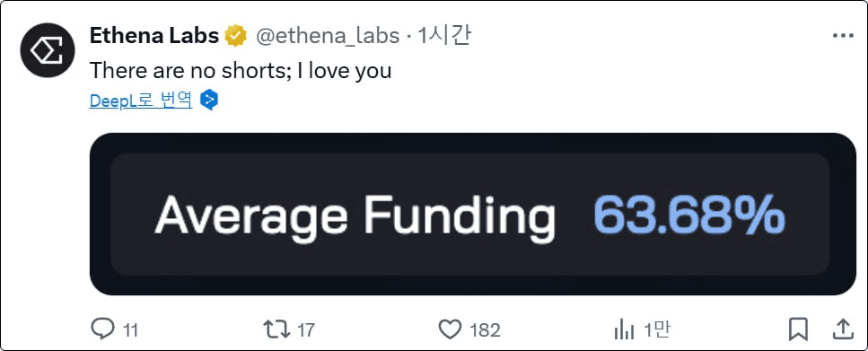Click the Ethena Labs display name

[x=153, y=36]
